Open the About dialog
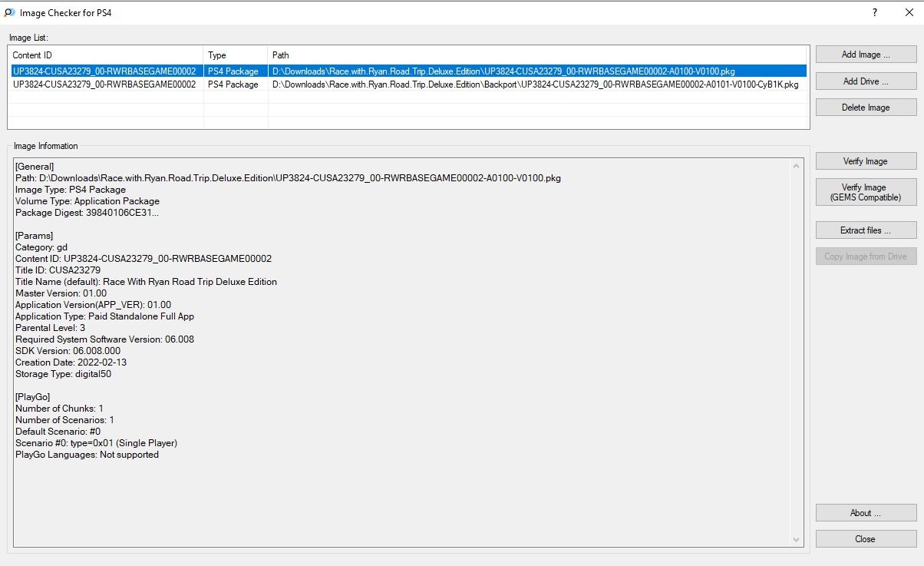The height and width of the screenshot is (566, 924). click(866, 513)
